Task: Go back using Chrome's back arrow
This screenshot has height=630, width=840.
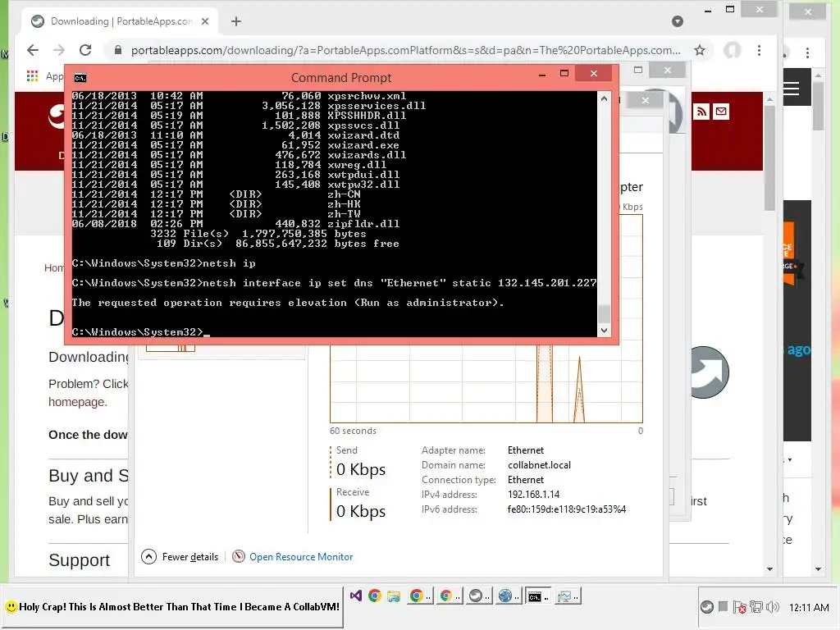Action: point(33,50)
